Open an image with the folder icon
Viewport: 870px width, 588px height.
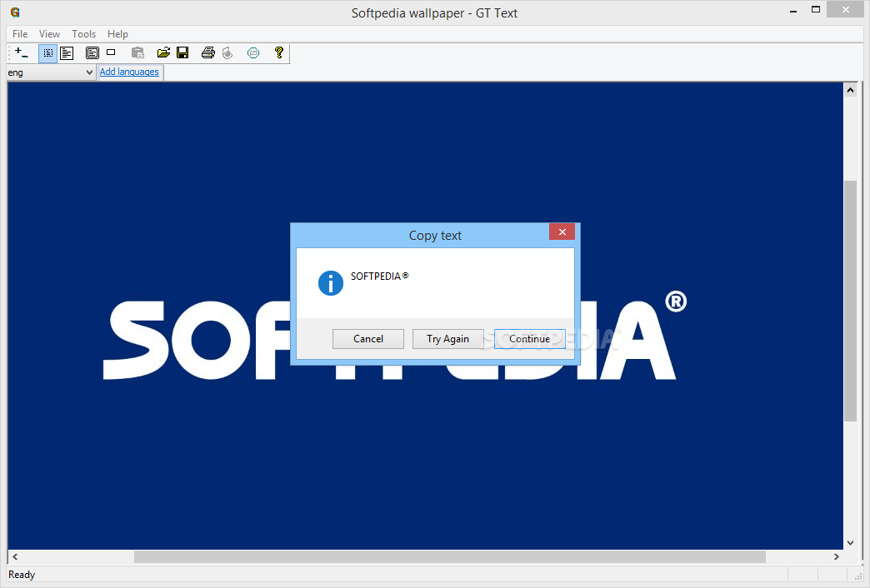[163, 52]
